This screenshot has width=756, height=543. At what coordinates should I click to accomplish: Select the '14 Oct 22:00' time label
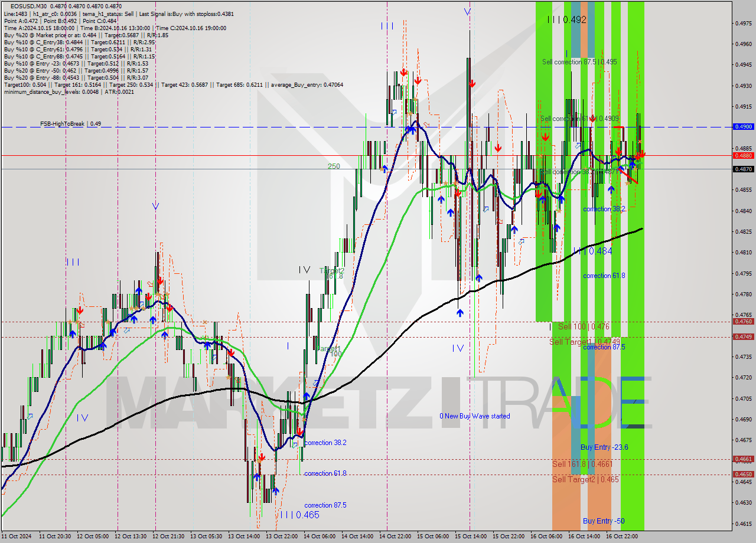click(395, 537)
